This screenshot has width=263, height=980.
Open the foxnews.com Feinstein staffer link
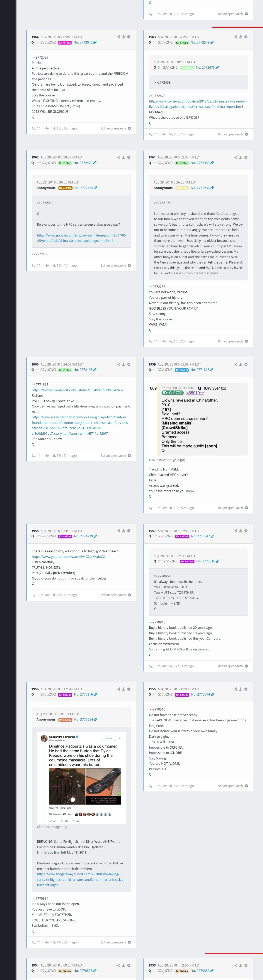point(198,104)
